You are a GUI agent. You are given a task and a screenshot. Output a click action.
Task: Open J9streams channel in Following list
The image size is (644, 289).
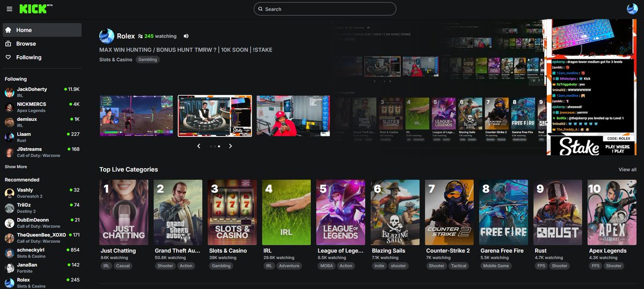click(x=42, y=153)
